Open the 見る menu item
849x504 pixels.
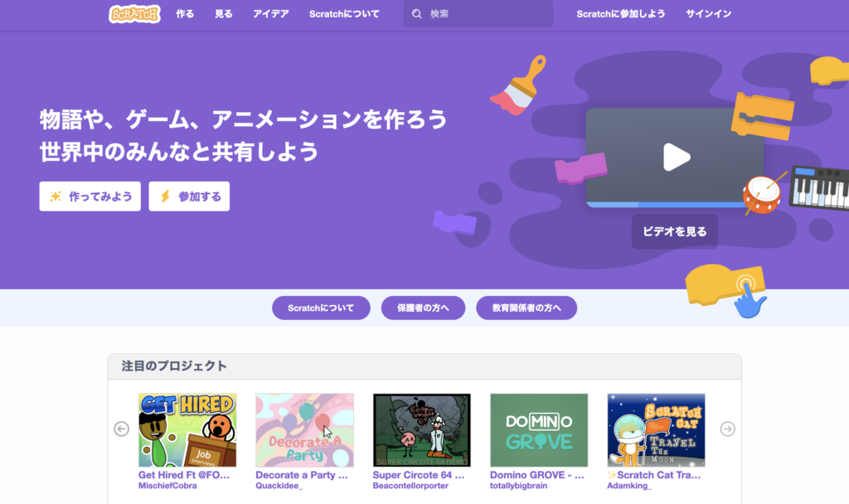pyautogui.click(x=223, y=13)
